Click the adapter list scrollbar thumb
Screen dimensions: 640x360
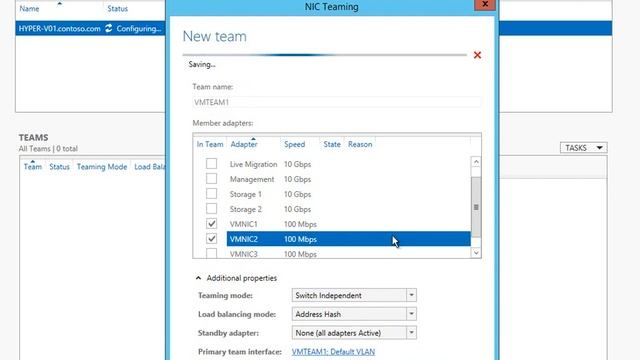(x=476, y=207)
